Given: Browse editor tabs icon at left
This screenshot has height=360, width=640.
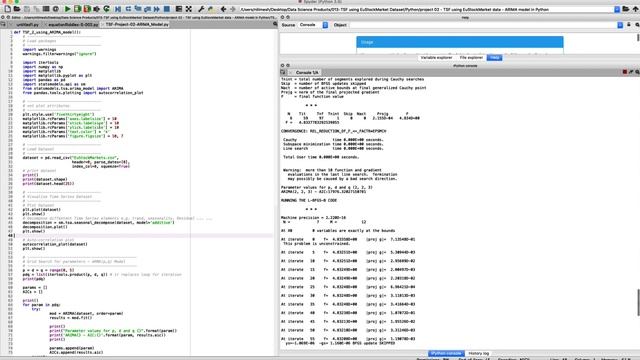Looking at the screenshot, I should point(3,24).
